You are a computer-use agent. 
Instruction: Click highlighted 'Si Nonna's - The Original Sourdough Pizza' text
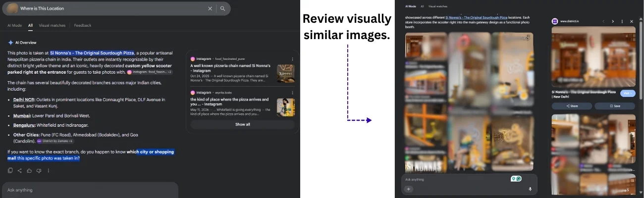point(92,53)
